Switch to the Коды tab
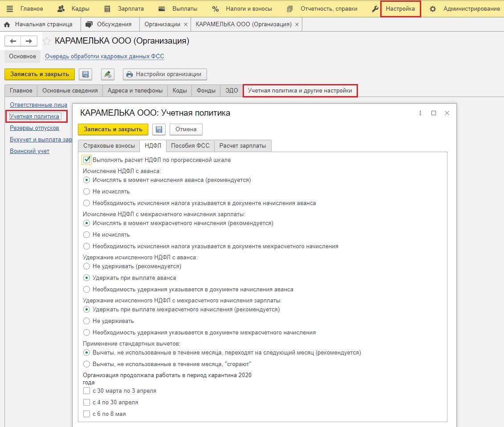 180,91
